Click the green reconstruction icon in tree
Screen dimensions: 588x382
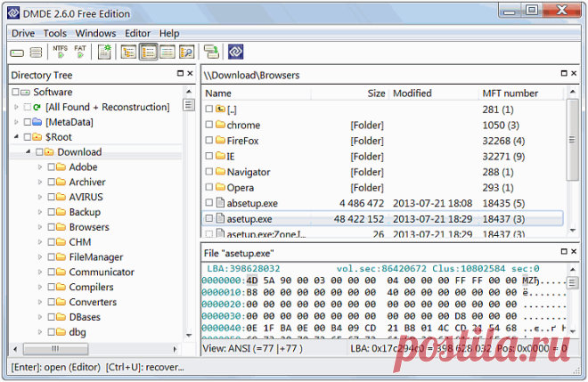click(37, 107)
